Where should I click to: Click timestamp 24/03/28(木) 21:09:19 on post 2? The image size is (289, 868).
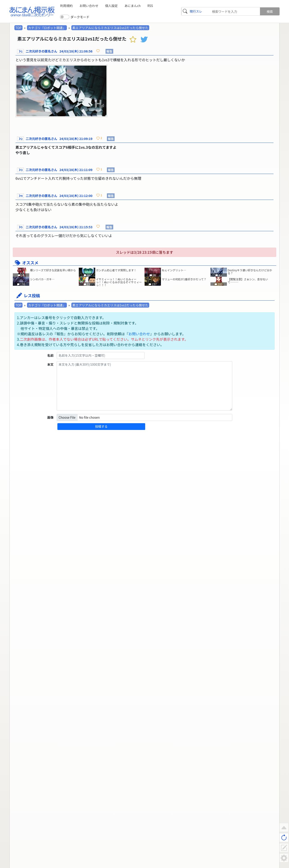click(76, 139)
